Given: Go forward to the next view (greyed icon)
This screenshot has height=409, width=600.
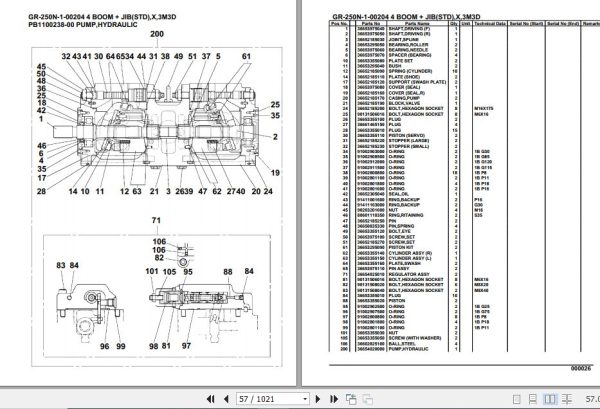Looking at the screenshot, I should tap(368, 399).
